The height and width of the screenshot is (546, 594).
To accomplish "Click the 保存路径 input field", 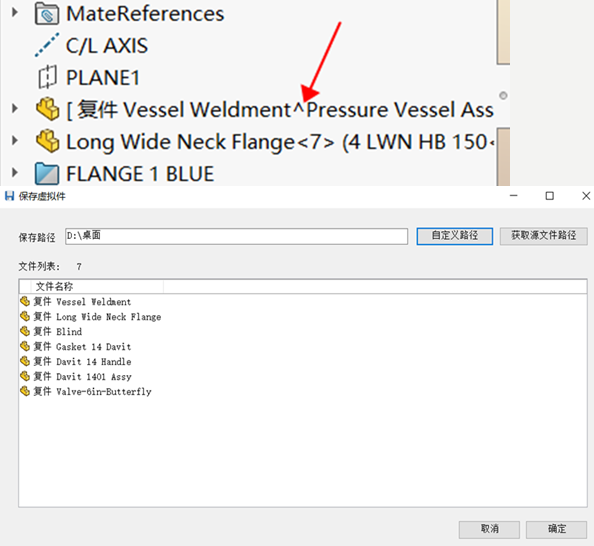I will (236, 236).
